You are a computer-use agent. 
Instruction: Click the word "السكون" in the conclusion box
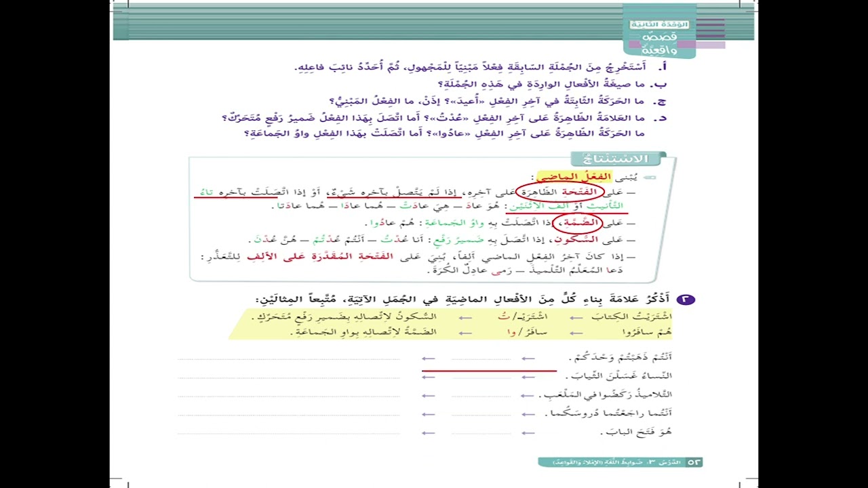576,239
